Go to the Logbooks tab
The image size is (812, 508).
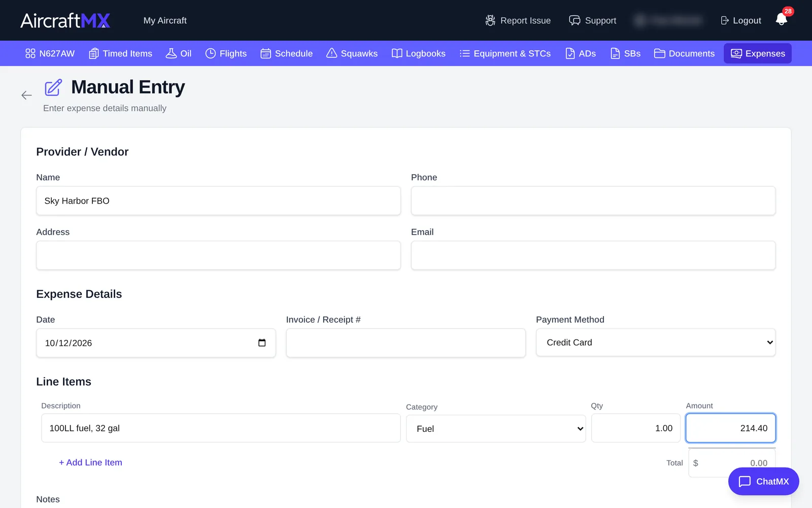419,53
